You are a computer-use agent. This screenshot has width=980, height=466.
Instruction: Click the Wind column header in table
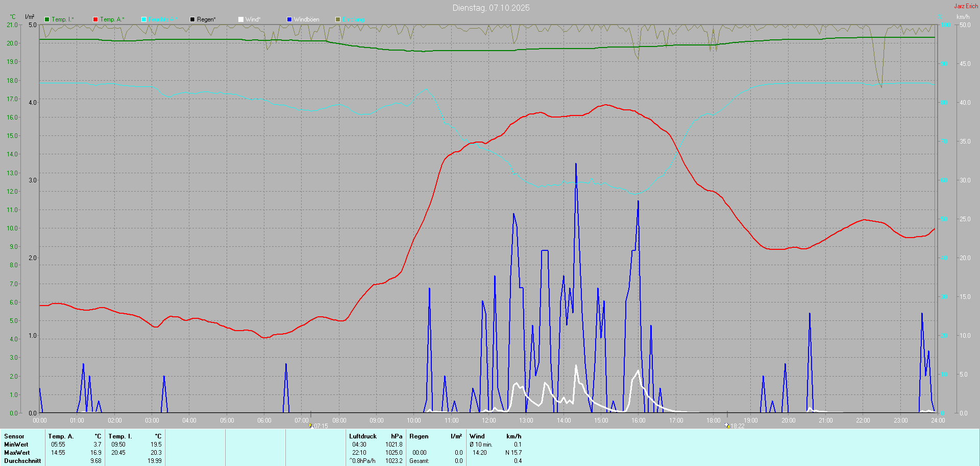coord(477,436)
